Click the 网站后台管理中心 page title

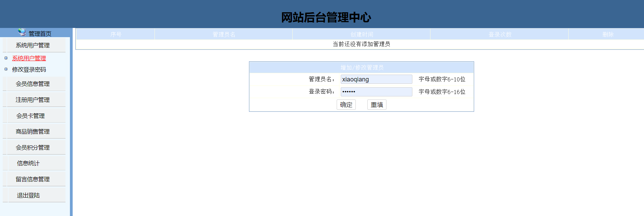[326, 17]
